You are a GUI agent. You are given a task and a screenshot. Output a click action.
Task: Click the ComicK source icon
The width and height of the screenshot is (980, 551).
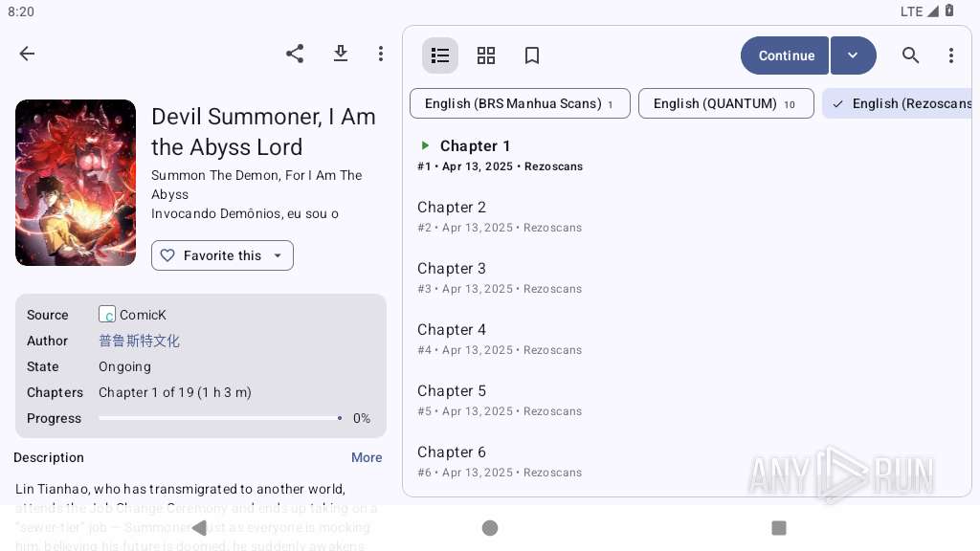point(107,314)
